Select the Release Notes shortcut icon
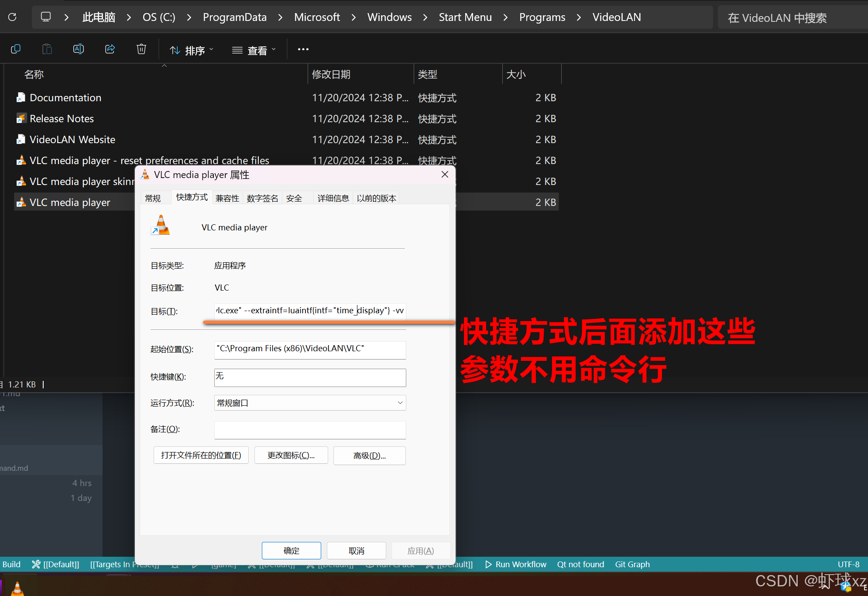Image resolution: width=868 pixels, height=596 pixels. (21, 118)
